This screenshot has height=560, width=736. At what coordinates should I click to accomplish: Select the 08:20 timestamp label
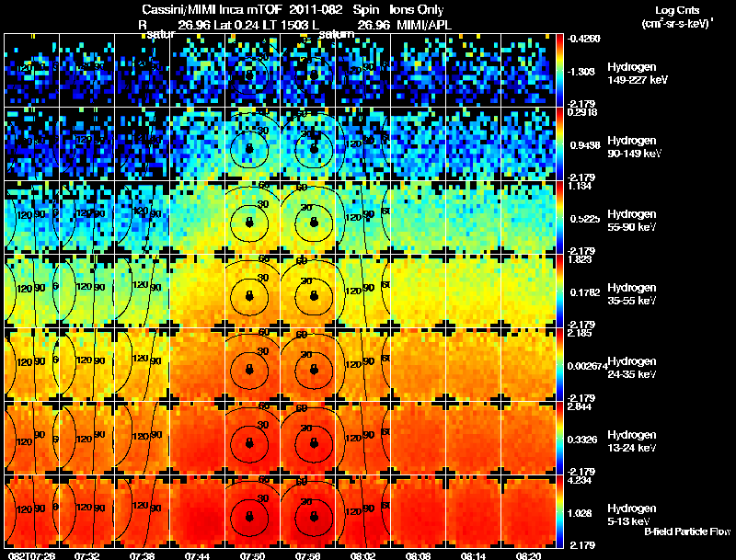pos(528,556)
